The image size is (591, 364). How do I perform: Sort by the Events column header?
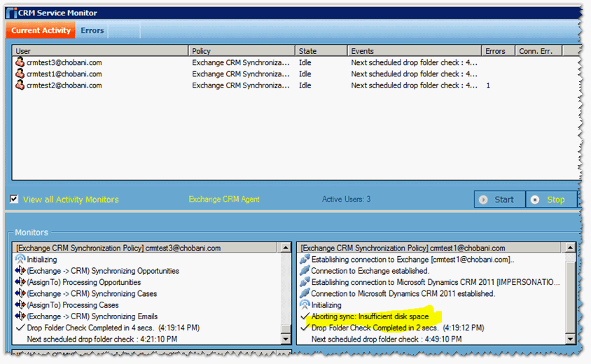(x=415, y=51)
